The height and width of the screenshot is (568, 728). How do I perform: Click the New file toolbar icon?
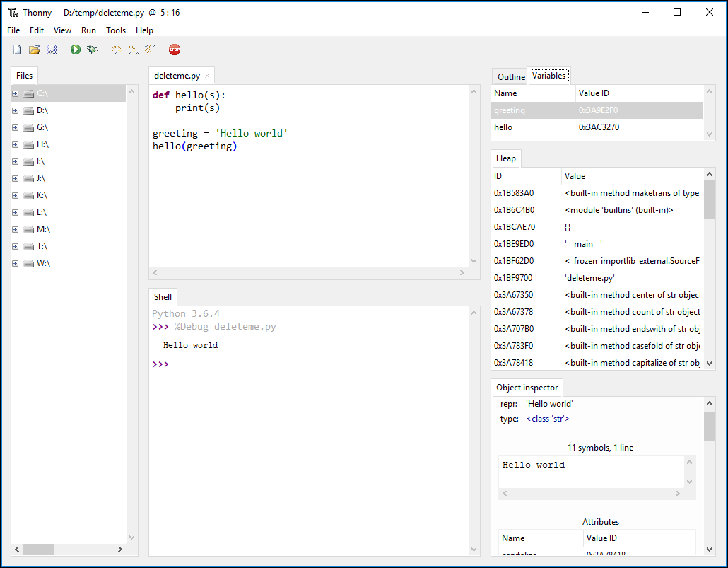click(17, 50)
